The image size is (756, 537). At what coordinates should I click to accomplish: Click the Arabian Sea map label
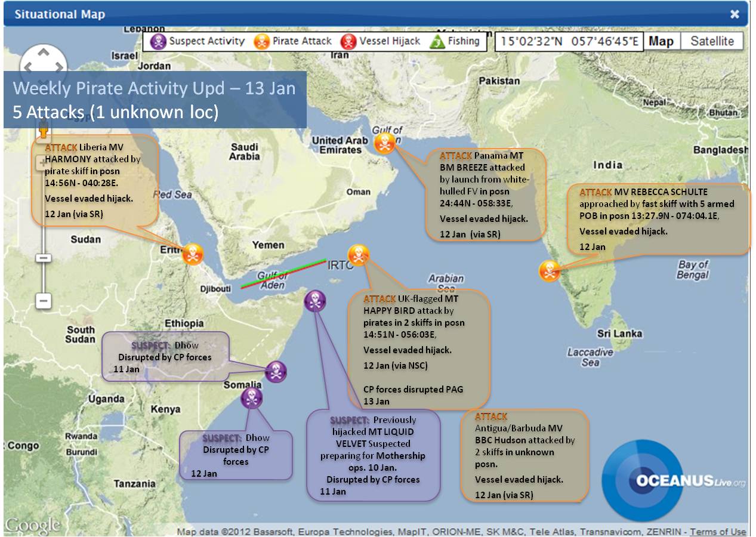coord(446,283)
